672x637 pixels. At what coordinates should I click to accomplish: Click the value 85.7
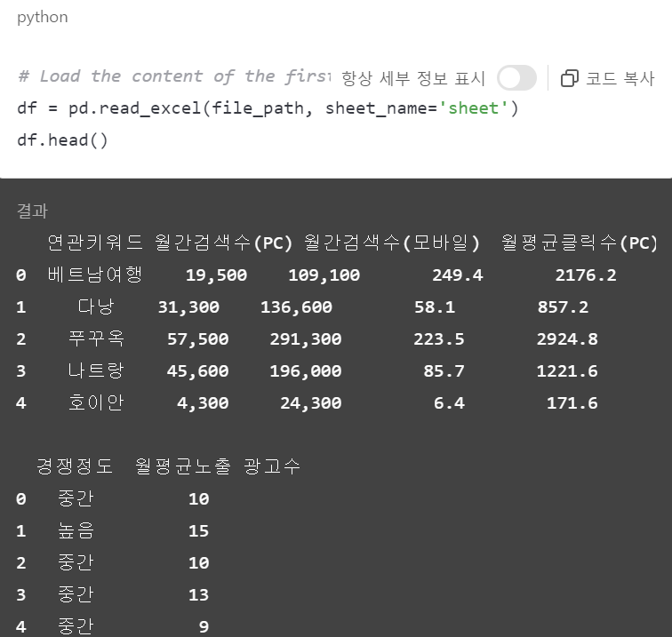(x=444, y=371)
